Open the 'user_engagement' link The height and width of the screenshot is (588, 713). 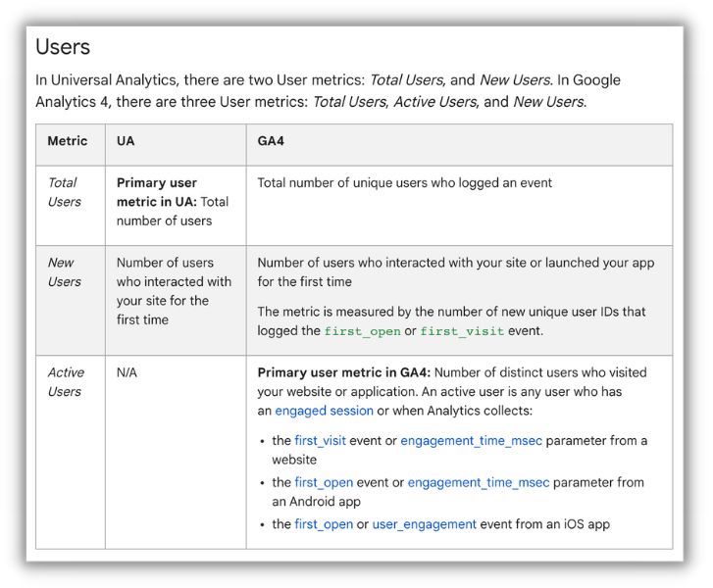425,524
